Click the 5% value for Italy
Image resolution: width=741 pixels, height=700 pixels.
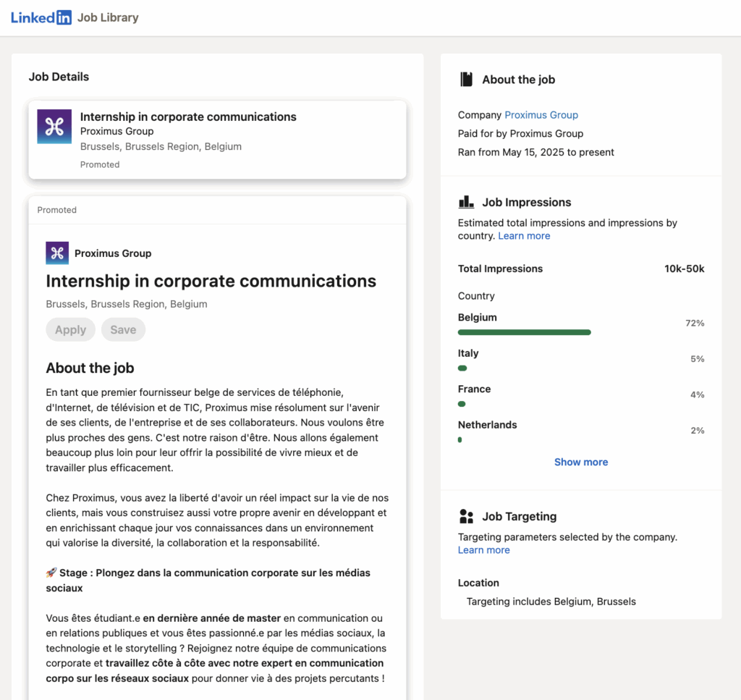[x=697, y=359]
